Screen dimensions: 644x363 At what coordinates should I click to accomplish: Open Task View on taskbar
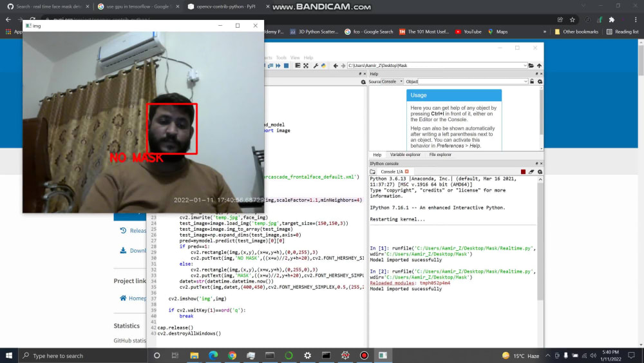(175, 356)
